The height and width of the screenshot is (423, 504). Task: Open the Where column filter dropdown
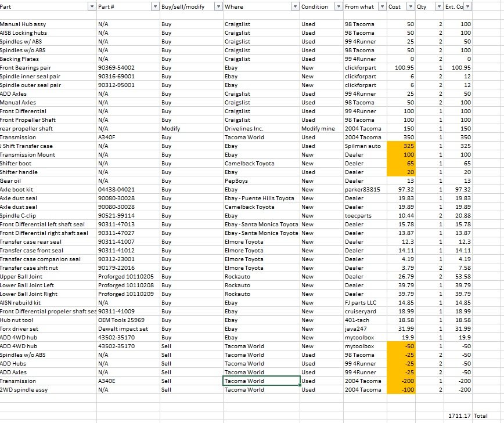[x=295, y=6]
